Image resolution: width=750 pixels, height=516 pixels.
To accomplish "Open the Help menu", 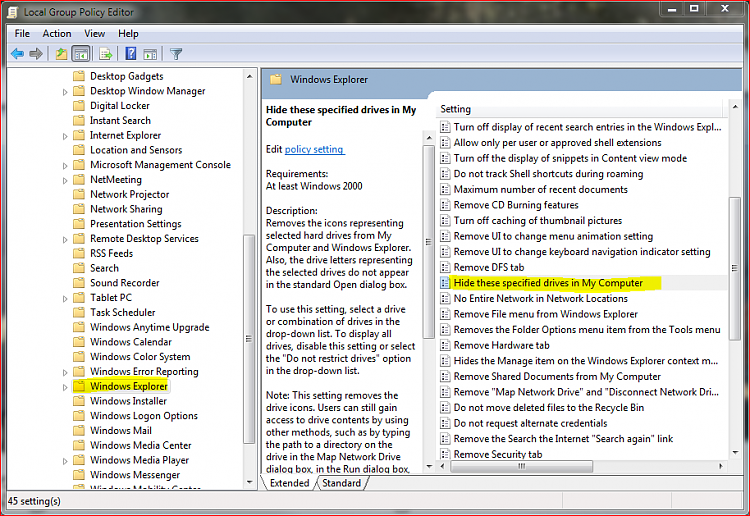I will click(x=128, y=33).
